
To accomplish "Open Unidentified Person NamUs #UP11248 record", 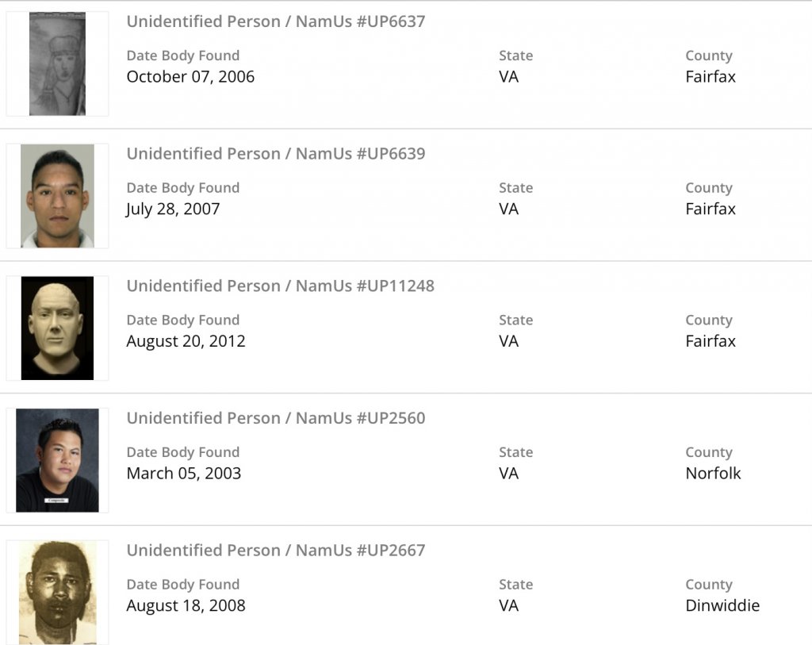I will click(x=281, y=286).
